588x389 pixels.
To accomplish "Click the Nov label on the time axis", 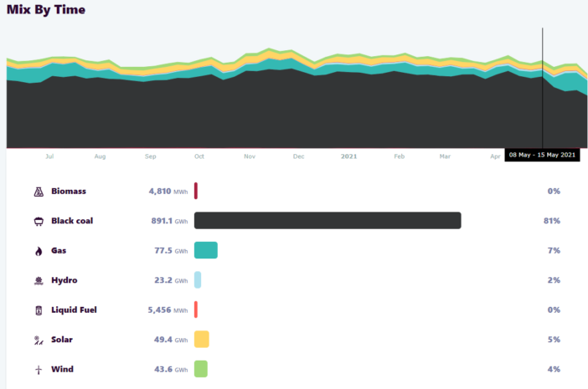I will pyautogui.click(x=250, y=156).
